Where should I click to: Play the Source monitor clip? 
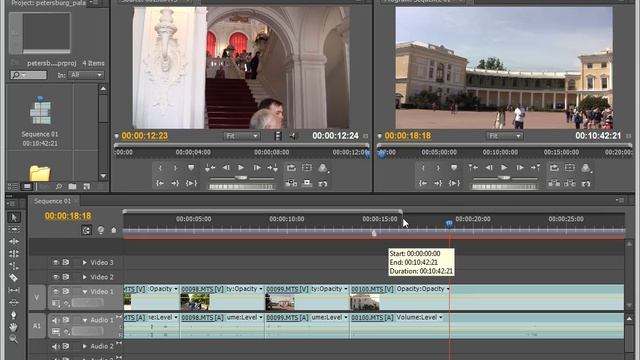tap(241, 168)
